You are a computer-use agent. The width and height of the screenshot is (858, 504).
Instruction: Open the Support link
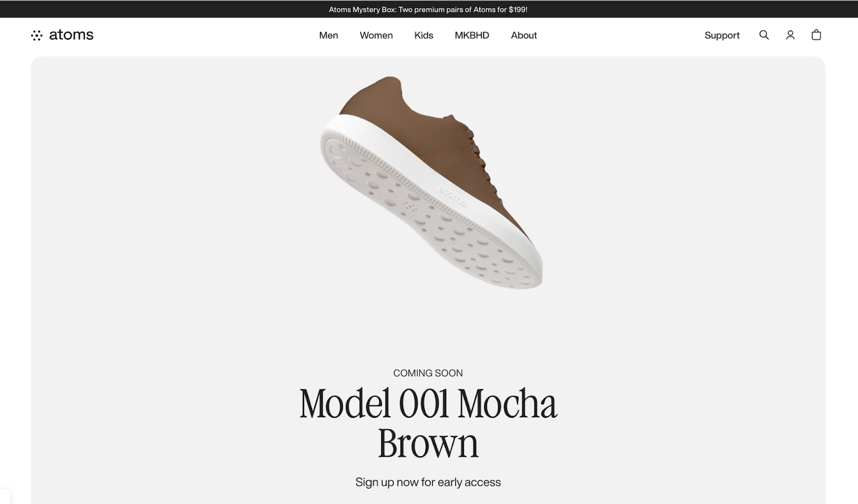[x=722, y=35]
